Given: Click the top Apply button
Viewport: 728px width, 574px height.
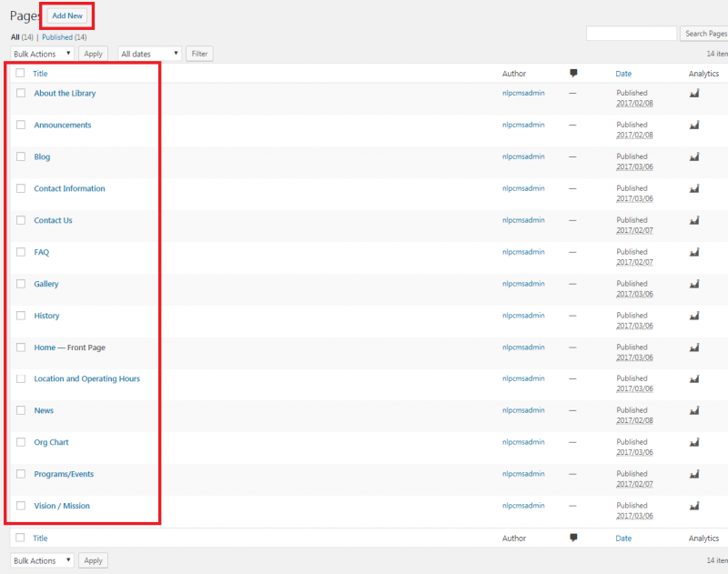Looking at the screenshot, I should pyautogui.click(x=93, y=54).
